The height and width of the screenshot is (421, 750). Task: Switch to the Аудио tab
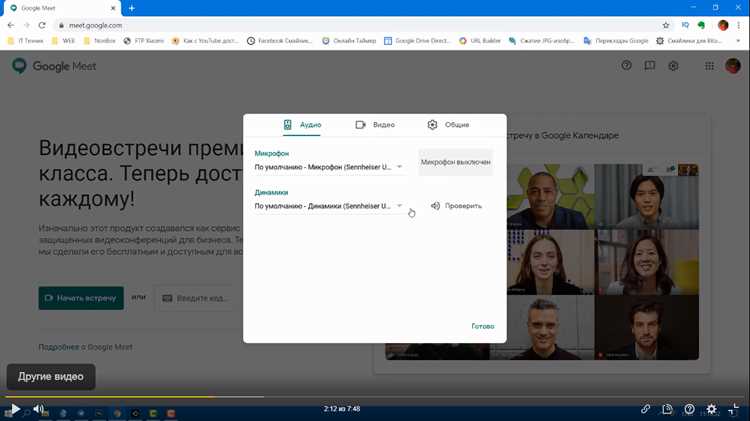click(x=302, y=125)
